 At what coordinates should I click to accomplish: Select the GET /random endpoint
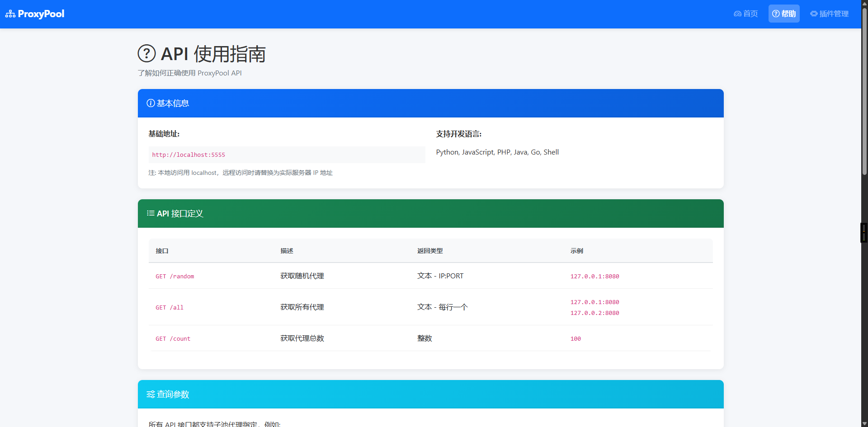175,276
